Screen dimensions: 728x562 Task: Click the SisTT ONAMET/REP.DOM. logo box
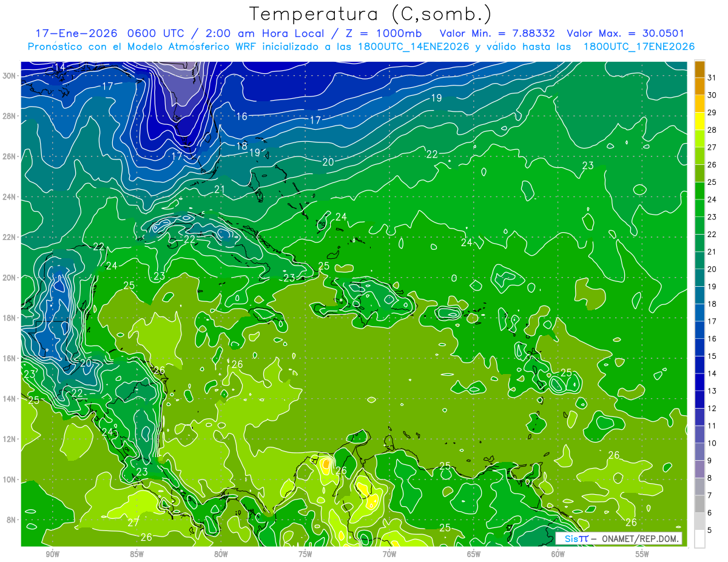pyautogui.click(x=618, y=538)
